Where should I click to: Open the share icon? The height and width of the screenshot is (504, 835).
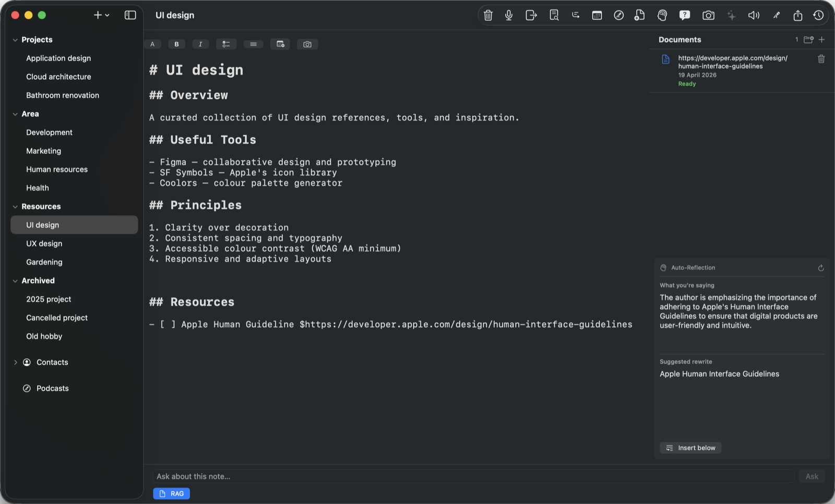pyautogui.click(x=797, y=15)
